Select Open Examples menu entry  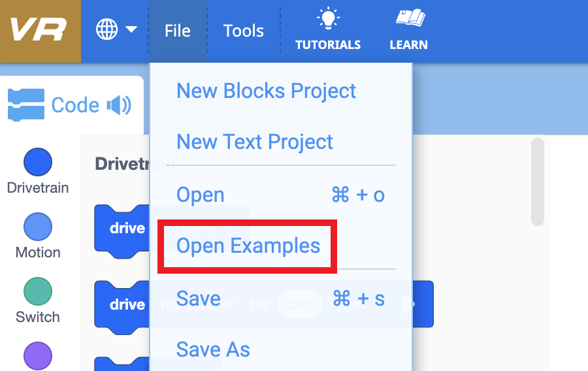(248, 246)
